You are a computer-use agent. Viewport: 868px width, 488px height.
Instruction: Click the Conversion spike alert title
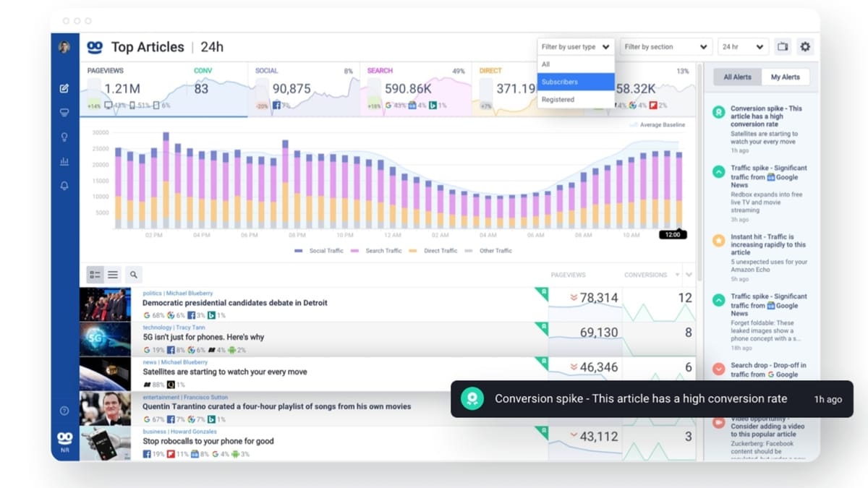767,116
